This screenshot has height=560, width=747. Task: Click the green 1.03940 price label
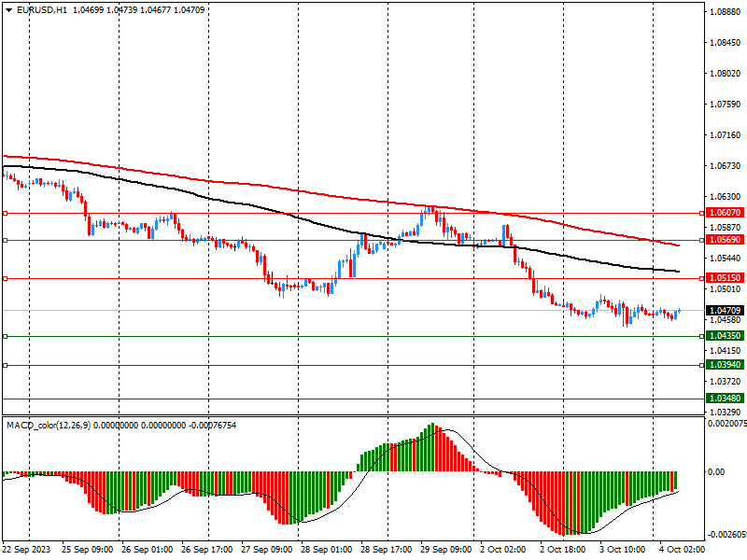725,365
